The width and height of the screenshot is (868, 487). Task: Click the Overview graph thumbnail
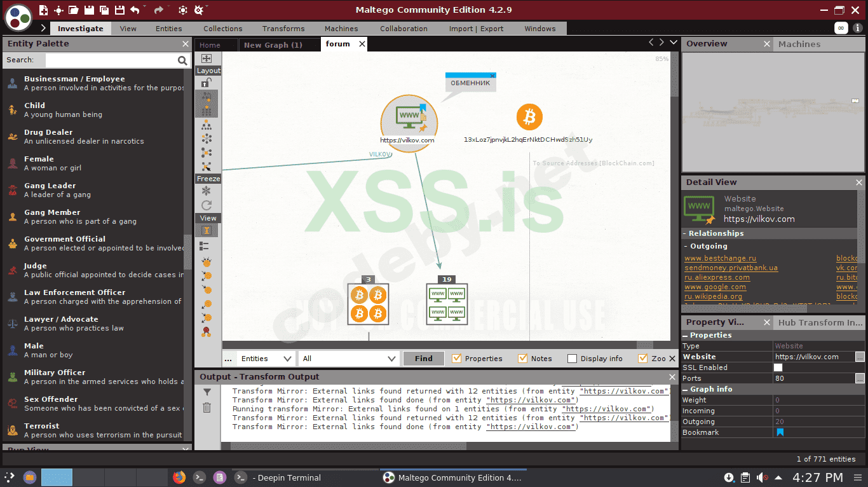[x=772, y=111]
